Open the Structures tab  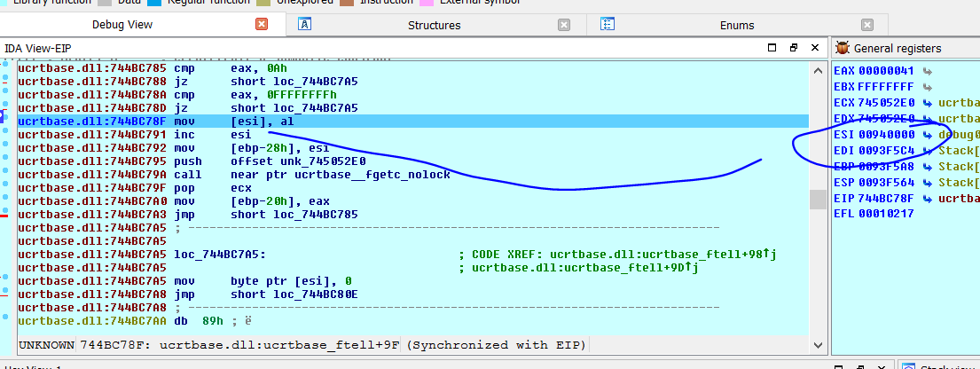(434, 25)
